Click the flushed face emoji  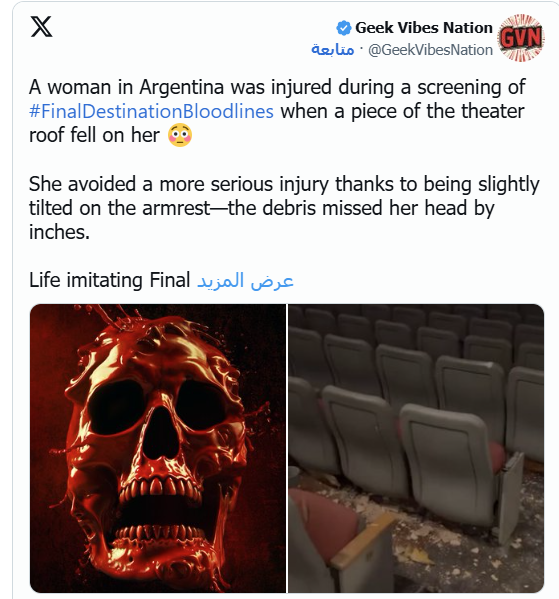180,136
